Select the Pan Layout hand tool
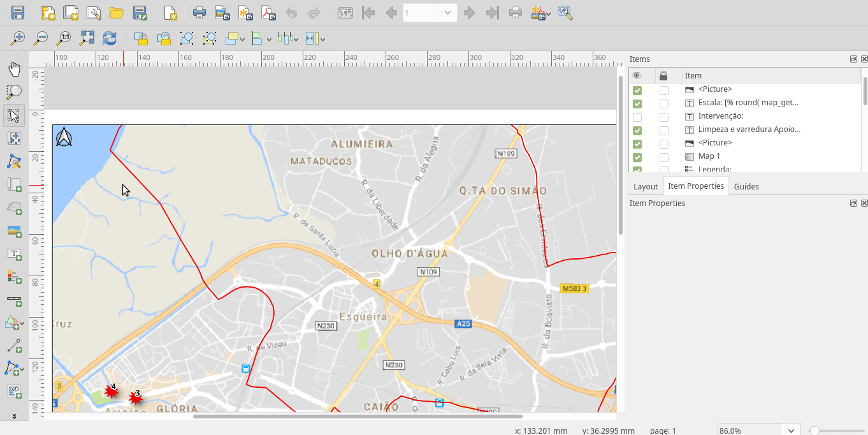This screenshot has width=868, height=435. point(13,70)
